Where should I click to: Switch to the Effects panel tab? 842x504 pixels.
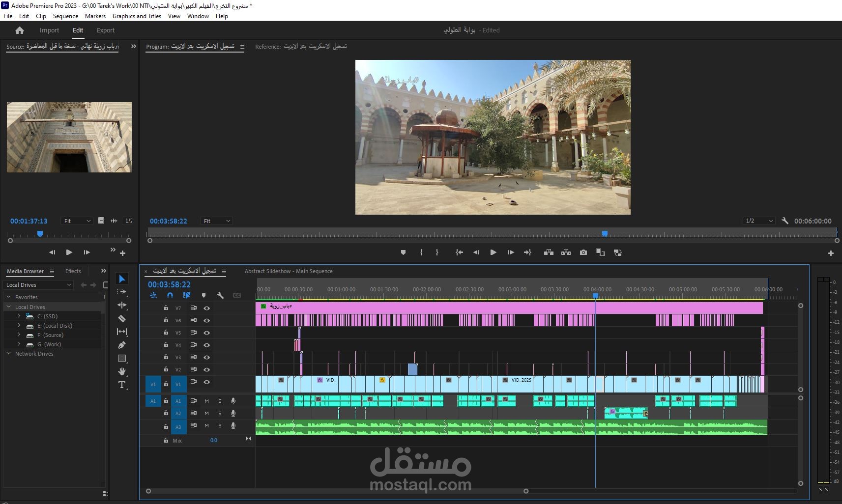(73, 271)
